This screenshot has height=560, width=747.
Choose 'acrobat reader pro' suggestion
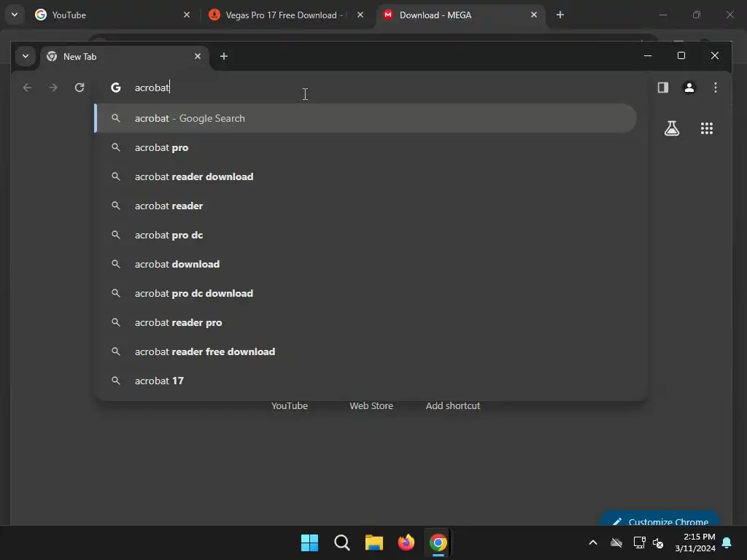(366, 322)
